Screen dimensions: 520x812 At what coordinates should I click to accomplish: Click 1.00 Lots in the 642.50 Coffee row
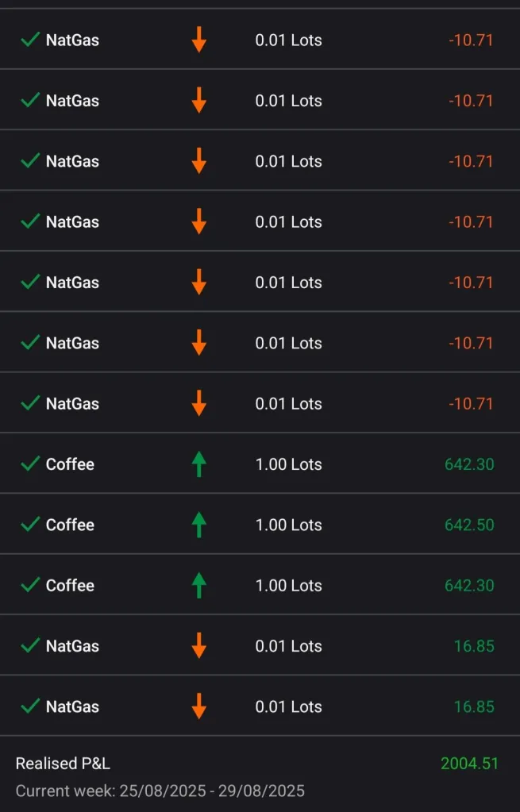pyautogui.click(x=288, y=525)
